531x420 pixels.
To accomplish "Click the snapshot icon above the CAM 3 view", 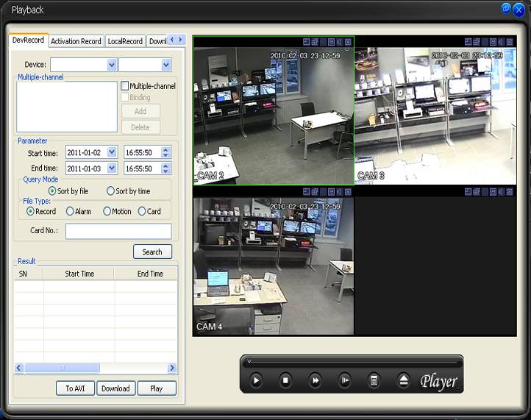I will (x=493, y=42).
